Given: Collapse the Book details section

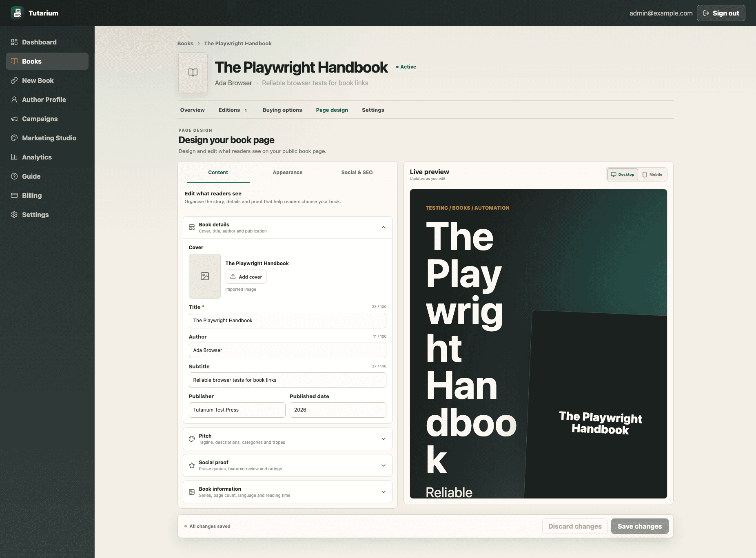Looking at the screenshot, I should pos(384,227).
